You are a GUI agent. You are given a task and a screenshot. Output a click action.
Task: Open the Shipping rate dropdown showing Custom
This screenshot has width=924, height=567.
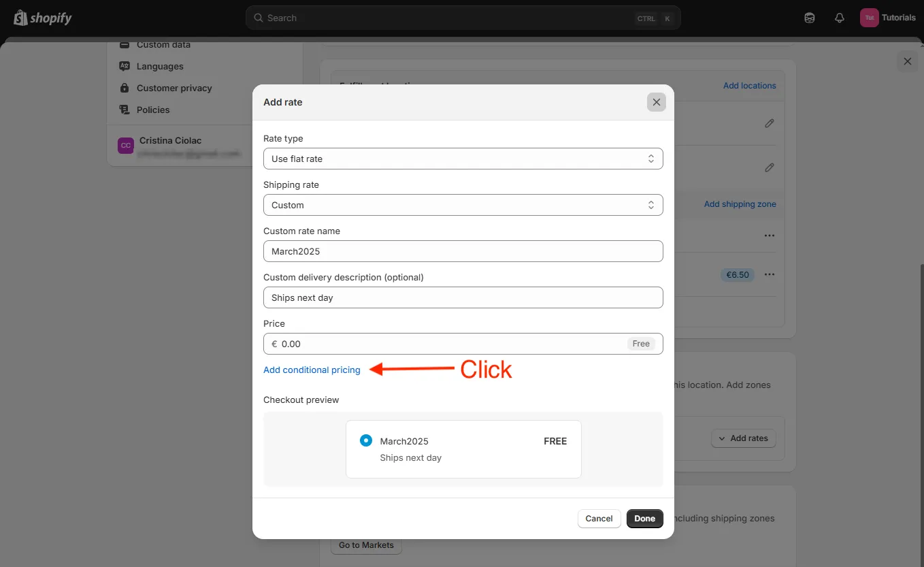click(463, 205)
